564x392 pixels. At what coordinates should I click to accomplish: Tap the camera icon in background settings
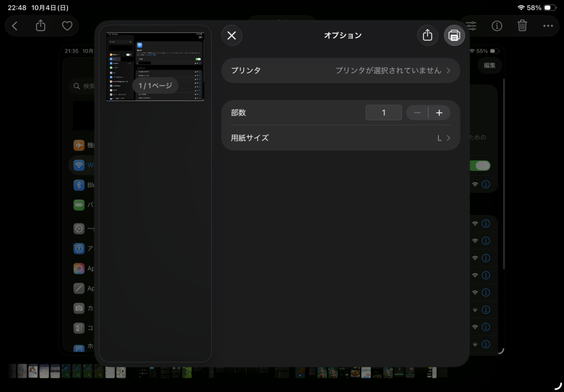(x=79, y=308)
